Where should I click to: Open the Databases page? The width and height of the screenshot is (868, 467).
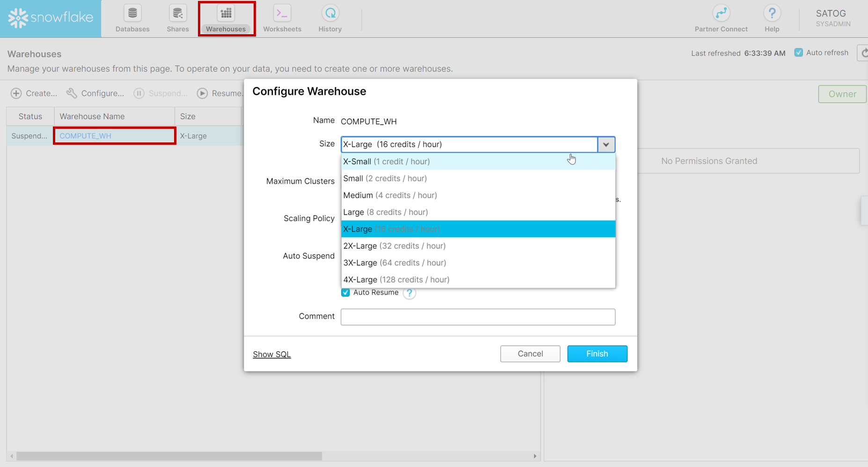tap(132, 19)
